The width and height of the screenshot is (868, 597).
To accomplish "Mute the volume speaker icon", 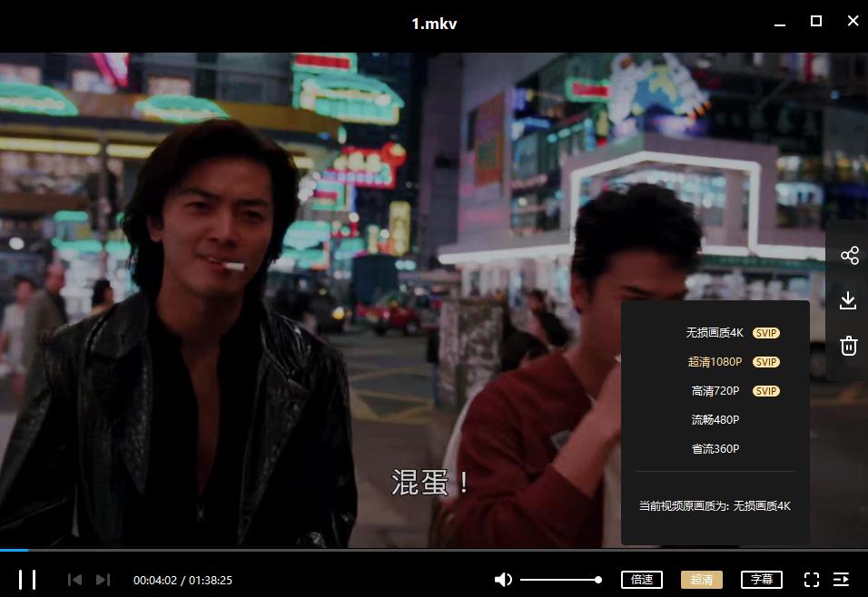I will [503, 579].
